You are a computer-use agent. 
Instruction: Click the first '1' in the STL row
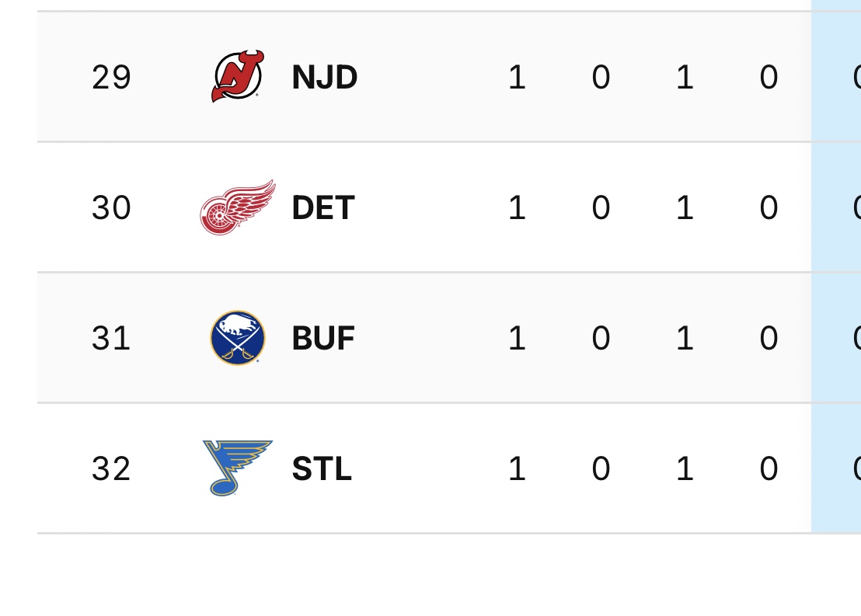tap(517, 468)
